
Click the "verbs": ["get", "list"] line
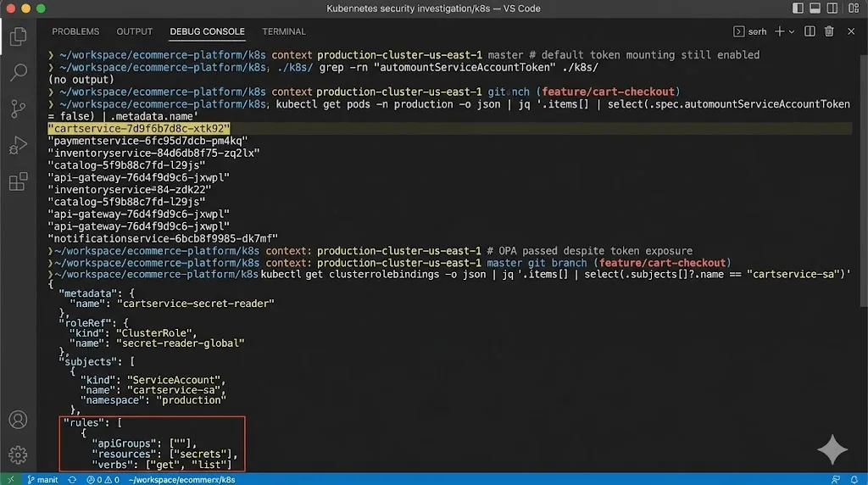click(162, 465)
